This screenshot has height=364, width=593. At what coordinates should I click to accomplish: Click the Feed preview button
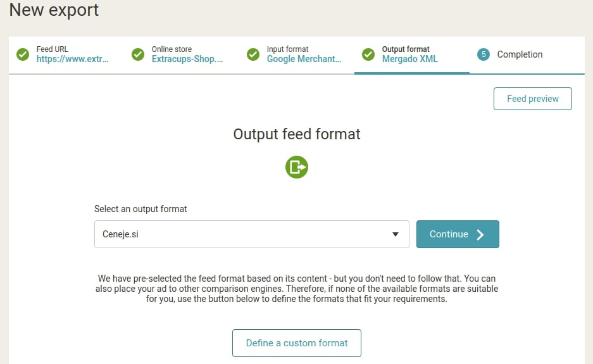(x=532, y=99)
